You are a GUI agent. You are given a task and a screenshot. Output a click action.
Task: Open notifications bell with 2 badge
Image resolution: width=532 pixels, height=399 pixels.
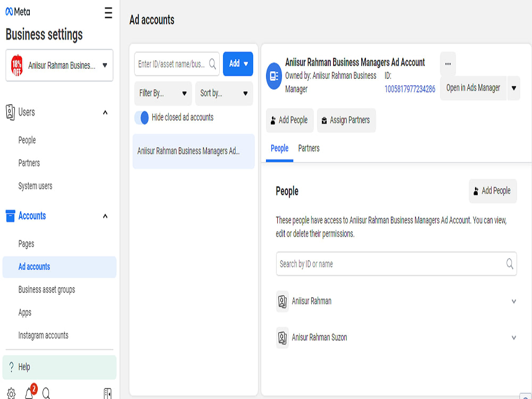(30, 392)
